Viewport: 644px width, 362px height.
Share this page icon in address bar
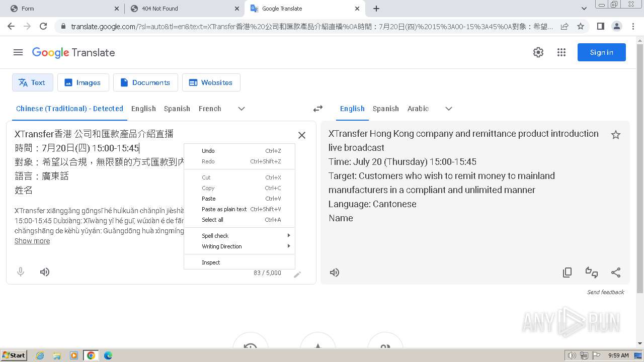pos(565,26)
